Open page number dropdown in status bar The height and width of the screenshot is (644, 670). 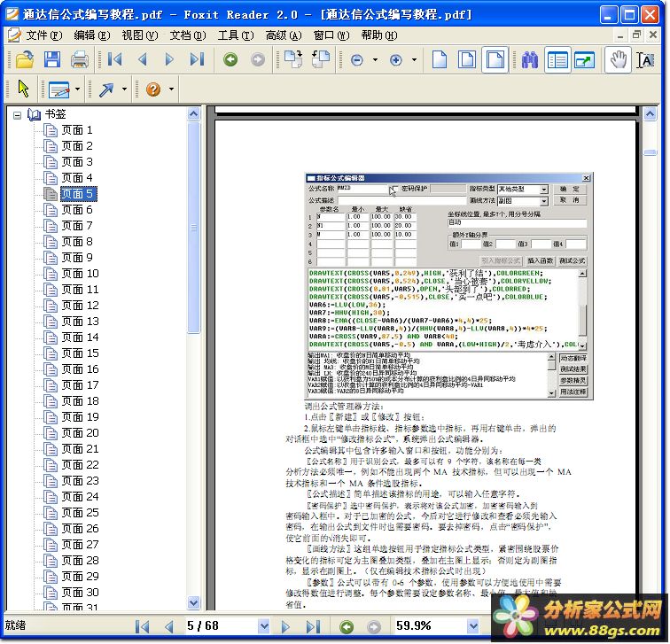(x=264, y=627)
